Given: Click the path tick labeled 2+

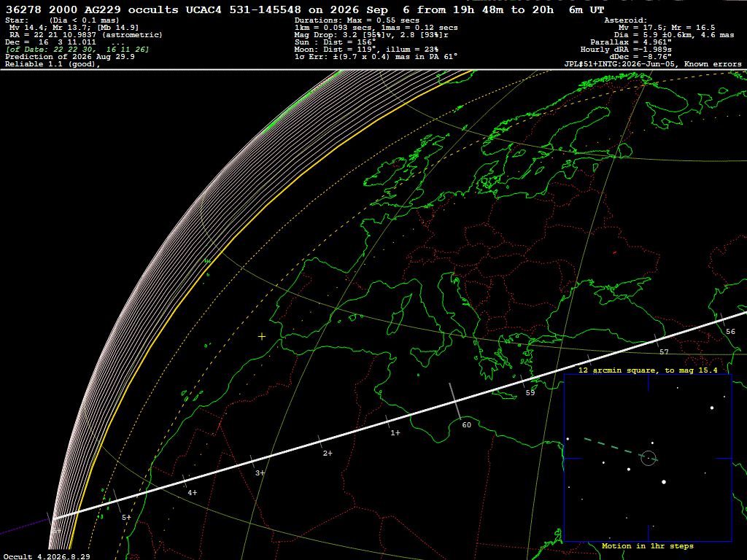Looking at the screenshot, I should pos(328,454).
